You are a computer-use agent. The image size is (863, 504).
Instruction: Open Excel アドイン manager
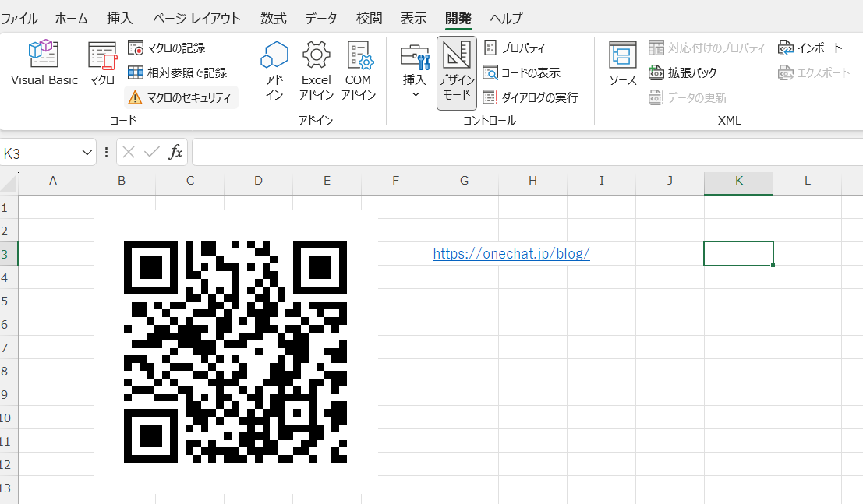coord(316,70)
